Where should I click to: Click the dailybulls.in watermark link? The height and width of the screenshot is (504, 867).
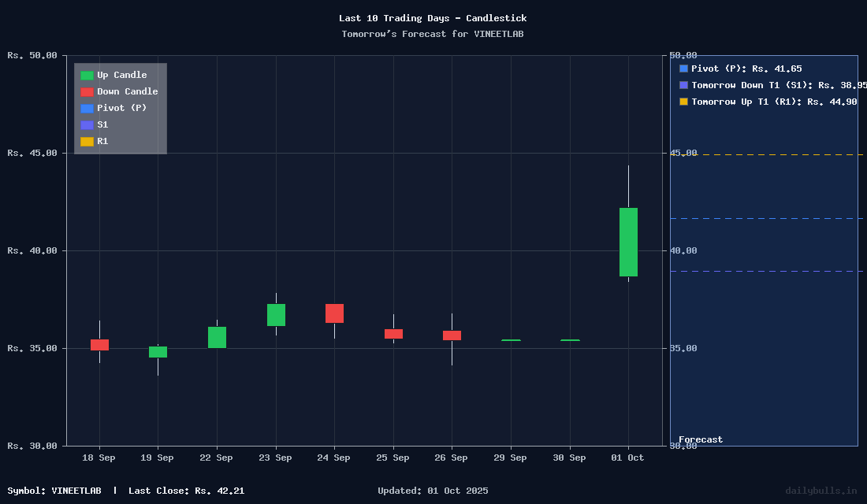click(x=820, y=491)
